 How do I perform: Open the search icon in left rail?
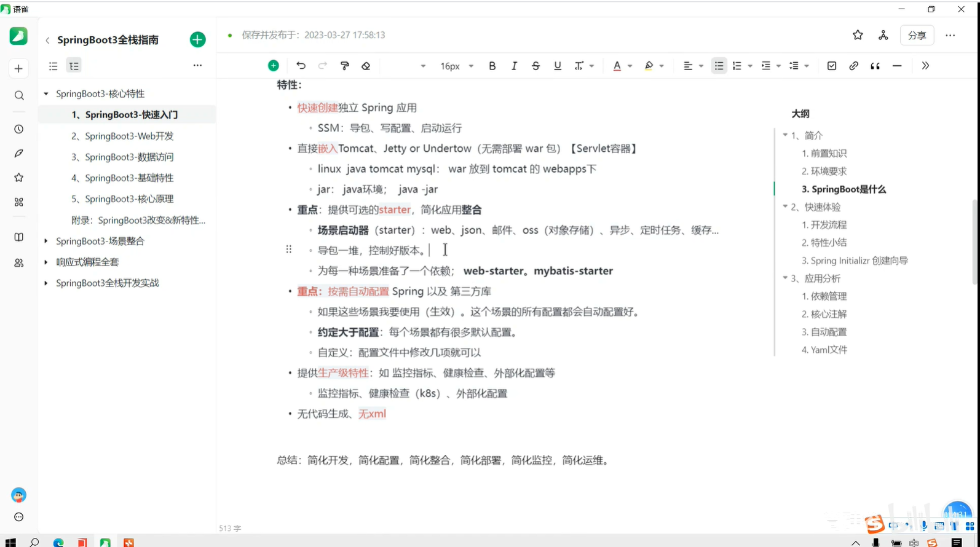(19, 95)
